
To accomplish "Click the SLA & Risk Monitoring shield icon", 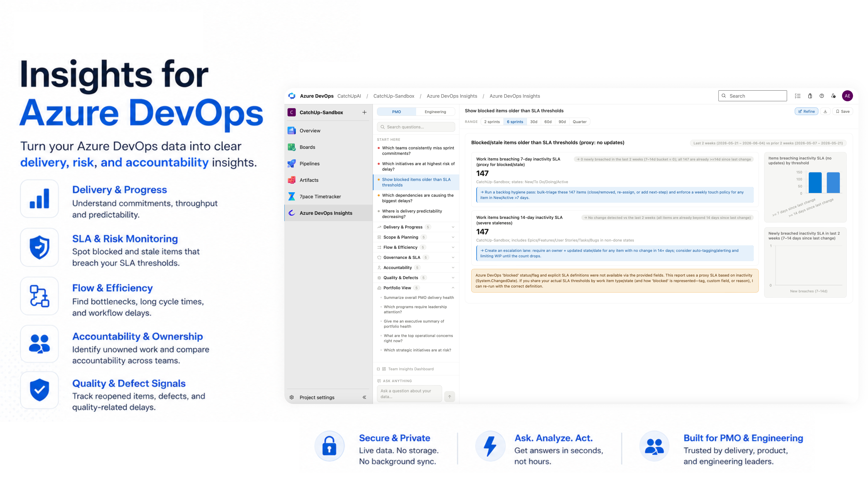I will coord(39,248).
